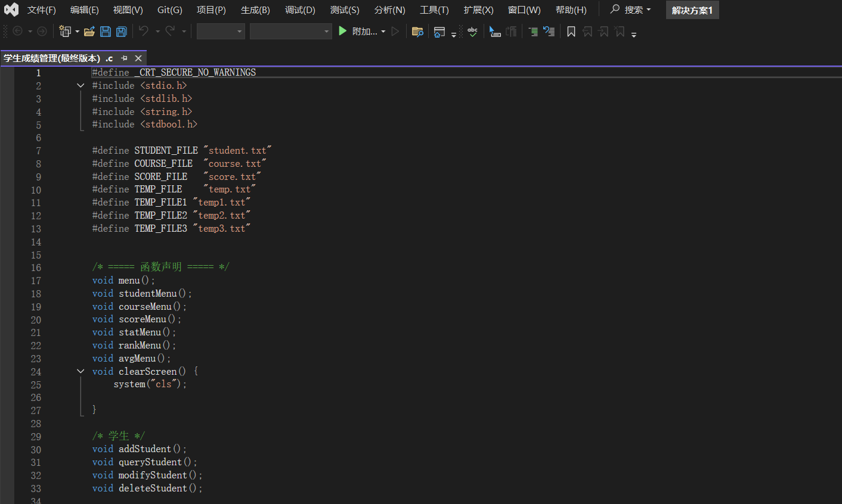The image size is (842, 504).
Task: Open the new project dropdown arrow
Action: pyautogui.click(x=78, y=32)
